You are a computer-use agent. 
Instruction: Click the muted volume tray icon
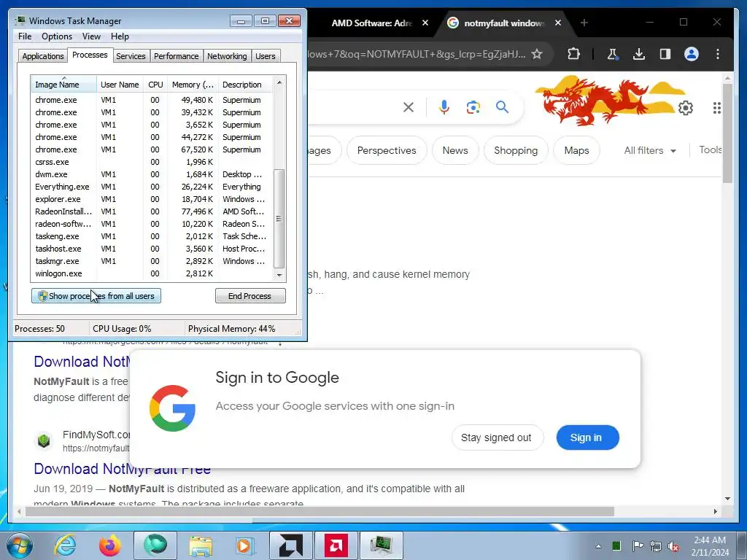click(673, 546)
